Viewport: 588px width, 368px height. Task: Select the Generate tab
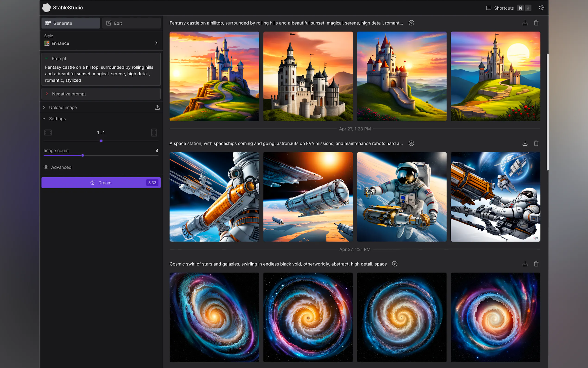[71, 23]
